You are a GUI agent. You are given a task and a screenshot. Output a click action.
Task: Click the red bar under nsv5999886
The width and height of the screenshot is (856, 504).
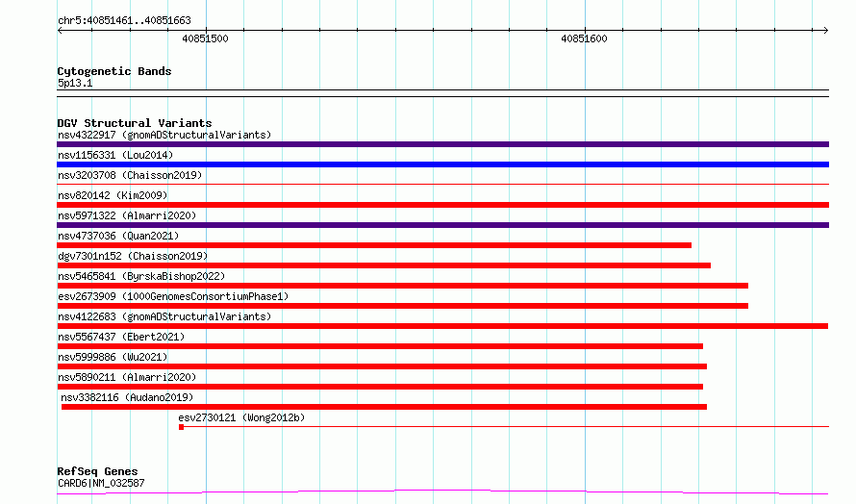[382, 366]
